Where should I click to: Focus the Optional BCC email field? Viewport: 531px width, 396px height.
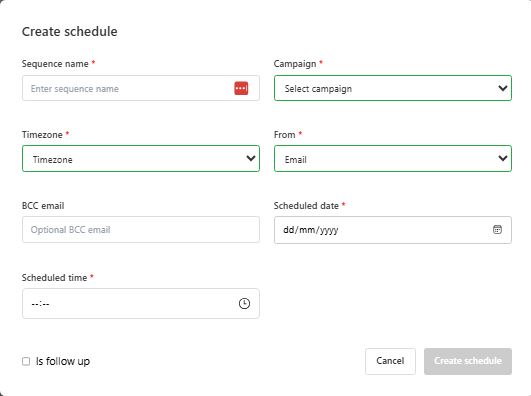(x=141, y=229)
